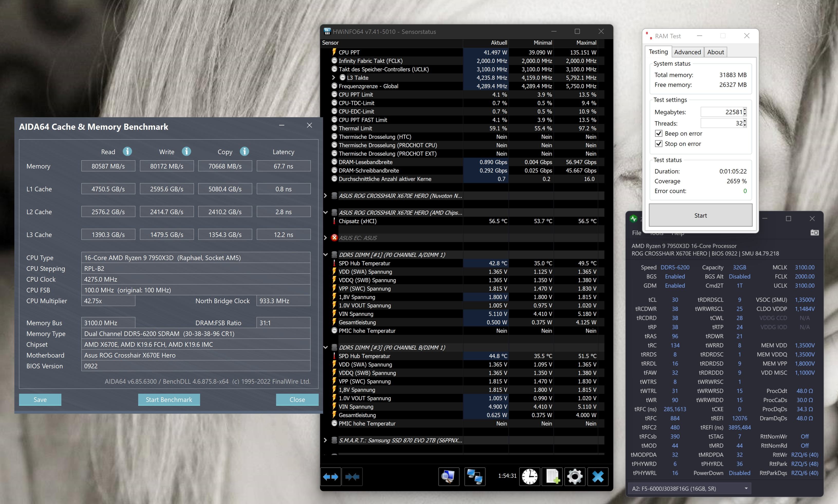Click the Start button in RAM Test
Viewport: 838px width, 504px height.
pyautogui.click(x=700, y=215)
